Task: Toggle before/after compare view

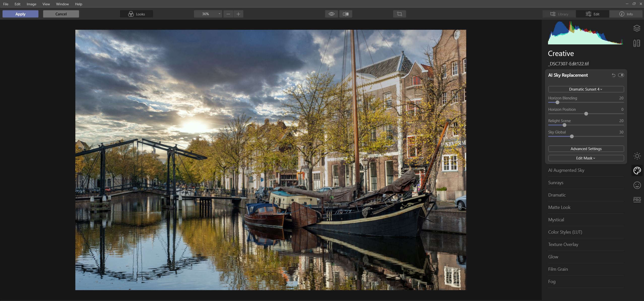Action: pyautogui.click(x=346, y=14)
